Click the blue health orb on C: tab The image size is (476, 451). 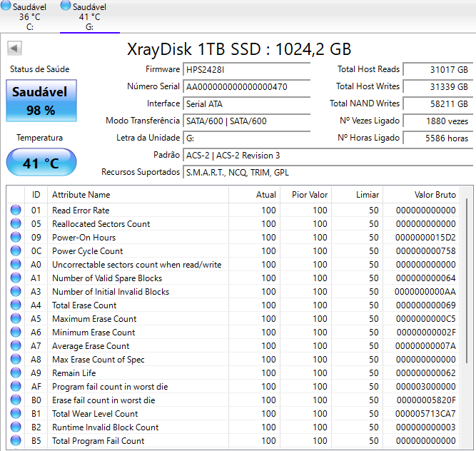(x=6, y=6)
